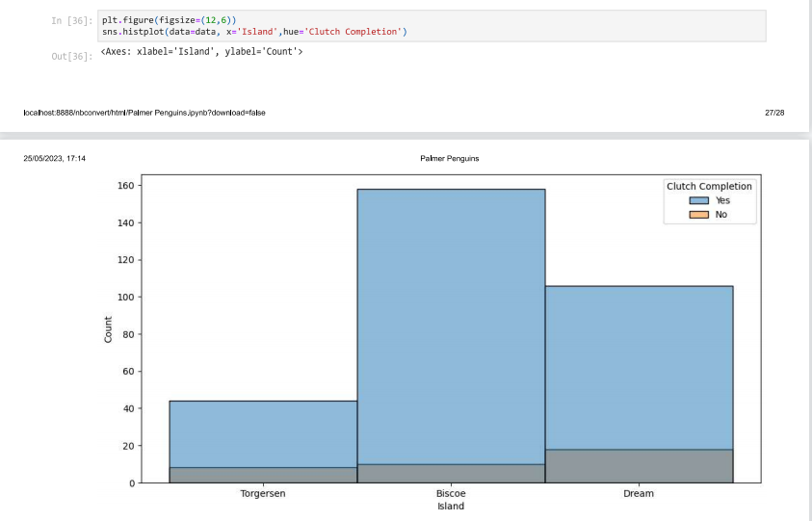Click the 80 y-axis tick label

128,334
